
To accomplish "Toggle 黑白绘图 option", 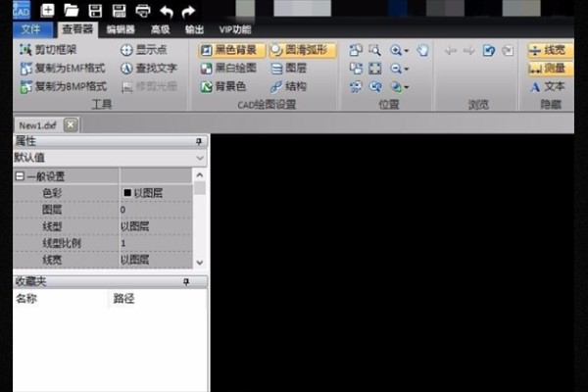I will point(228,69).
